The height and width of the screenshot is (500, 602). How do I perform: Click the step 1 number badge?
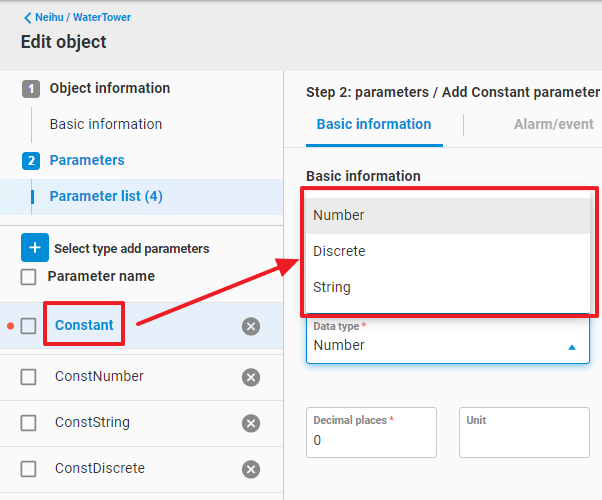pyautogui.click(x=31, y=89)
